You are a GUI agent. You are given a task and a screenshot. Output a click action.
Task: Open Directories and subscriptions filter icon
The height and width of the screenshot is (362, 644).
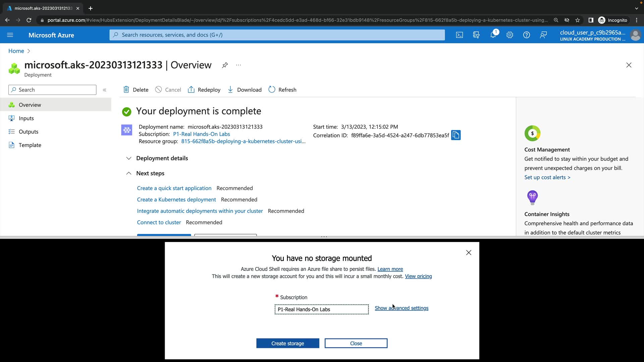476,35
